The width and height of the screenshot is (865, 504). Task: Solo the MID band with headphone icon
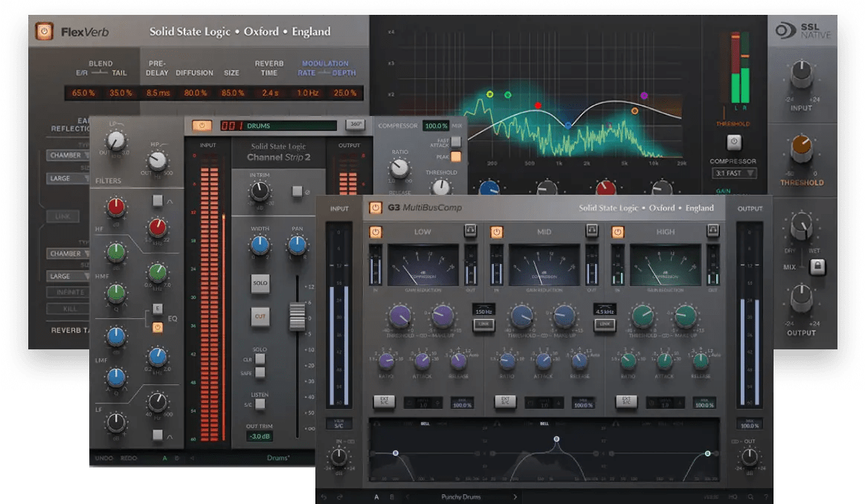pos(592,230)
